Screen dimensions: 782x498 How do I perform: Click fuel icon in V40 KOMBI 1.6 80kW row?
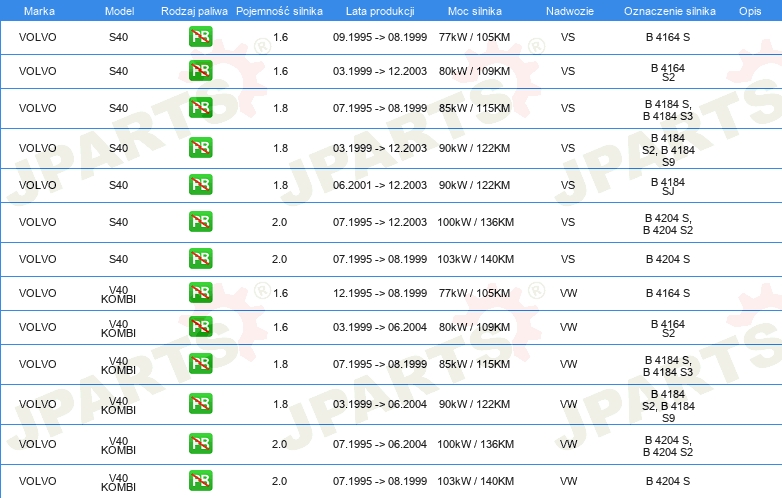pos(200,327)
